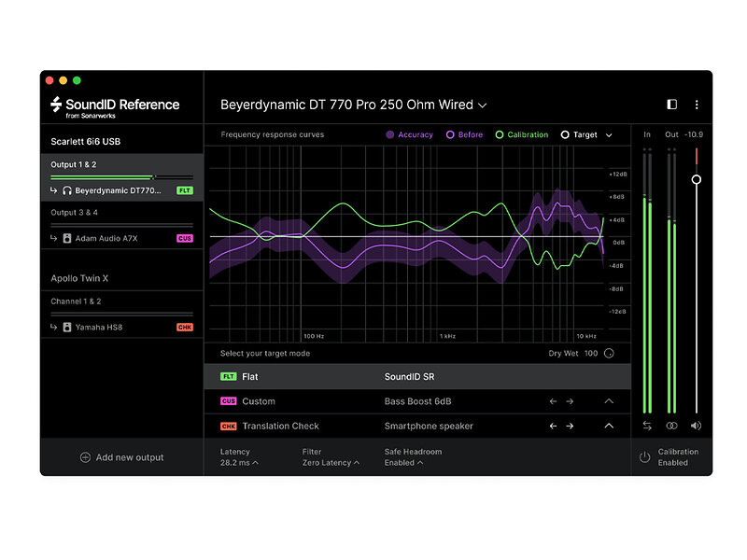Screen dimensions: 747x560
Task: Click the routing arrow under Output 1 & 2
Action: pyautogui.click(x=54, y=190)
